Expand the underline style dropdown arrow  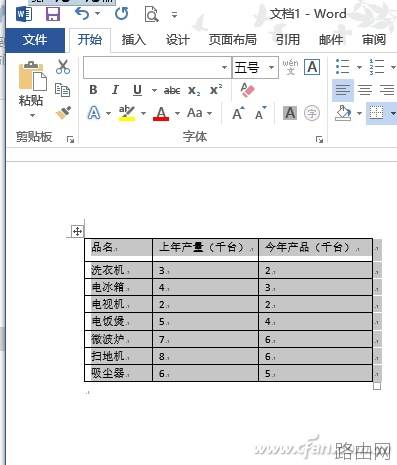[154, 90]
